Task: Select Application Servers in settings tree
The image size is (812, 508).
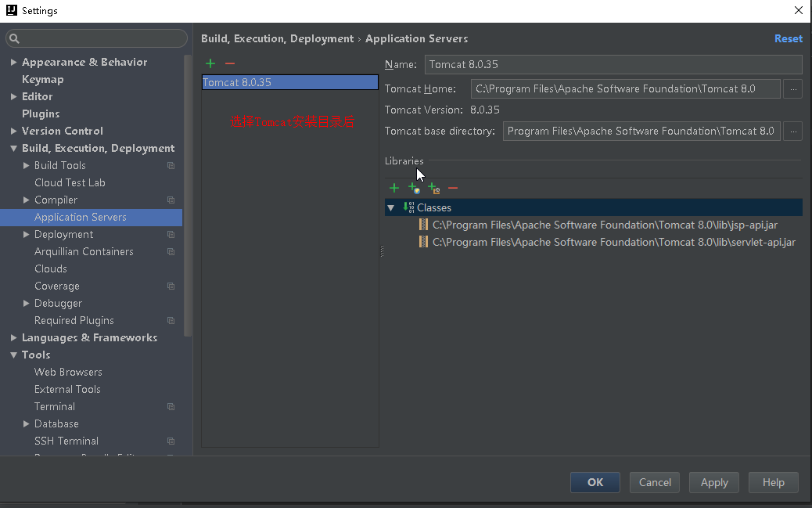Action: (92, 217)
